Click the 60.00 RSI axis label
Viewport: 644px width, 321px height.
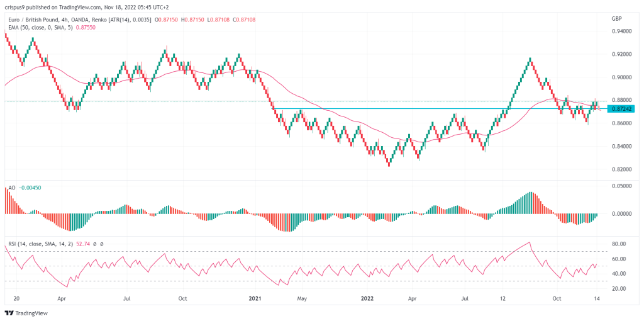[619, 259]
